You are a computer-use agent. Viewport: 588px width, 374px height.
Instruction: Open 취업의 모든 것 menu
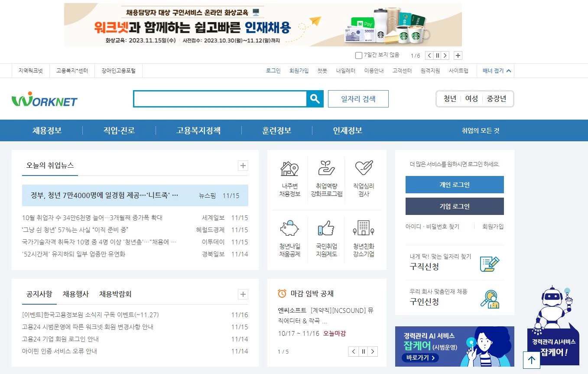coord(481,130)
